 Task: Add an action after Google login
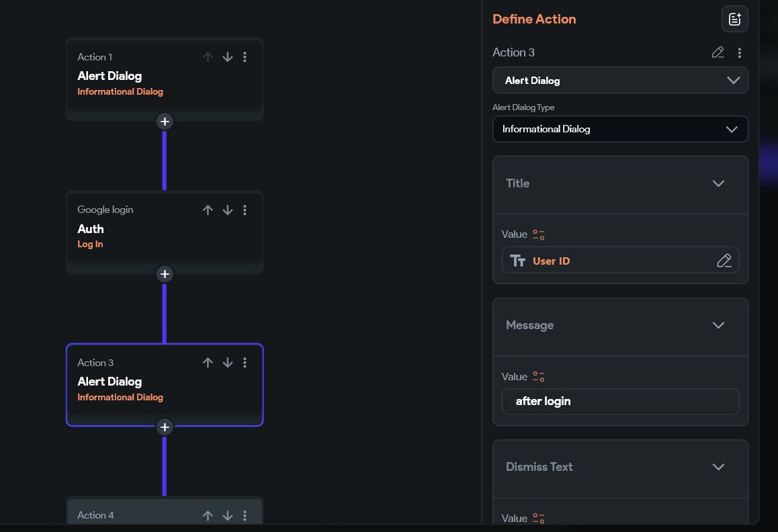pyautogui.click(x=165, y=274)
